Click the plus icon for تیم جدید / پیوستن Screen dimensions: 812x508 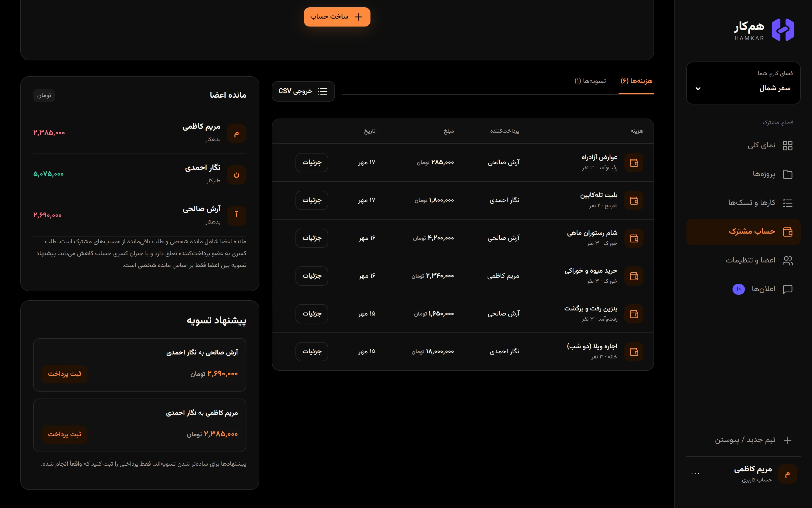coord(787,440)
